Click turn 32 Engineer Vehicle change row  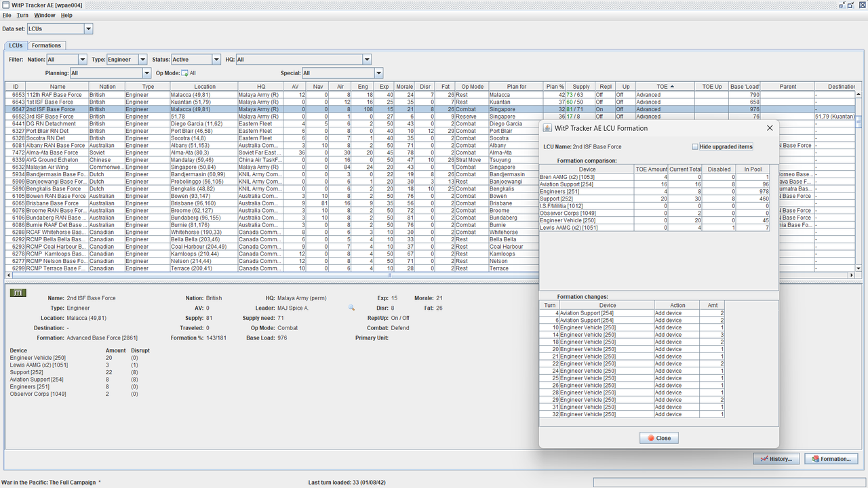pos(632,413)
